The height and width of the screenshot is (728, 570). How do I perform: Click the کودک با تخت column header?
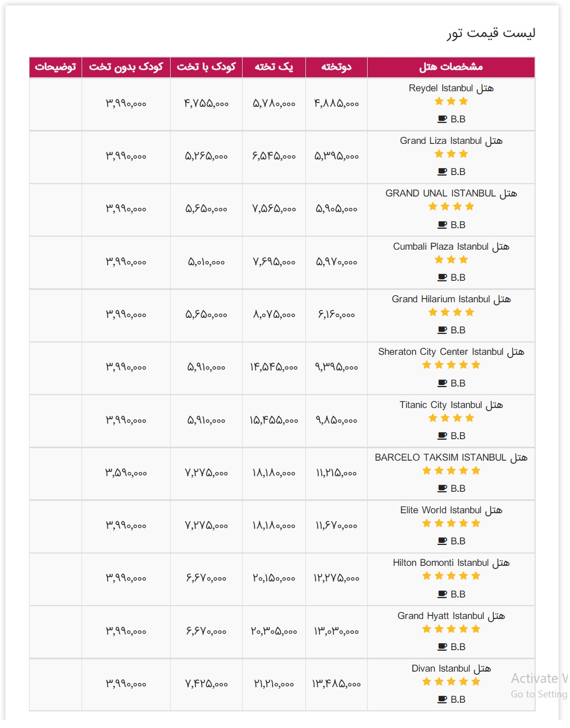click(x=207, y=67)
